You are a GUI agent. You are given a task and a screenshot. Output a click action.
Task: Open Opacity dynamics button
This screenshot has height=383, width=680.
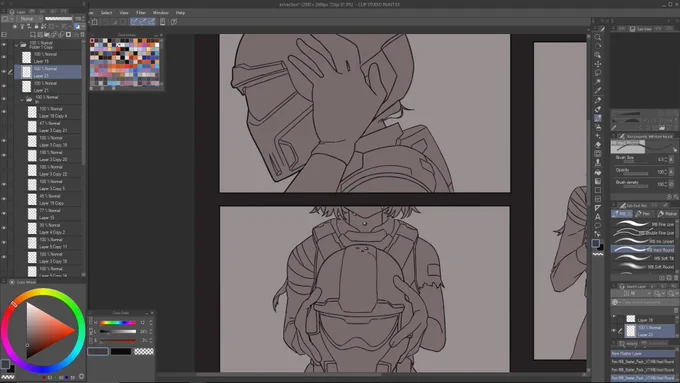[671, 172]
